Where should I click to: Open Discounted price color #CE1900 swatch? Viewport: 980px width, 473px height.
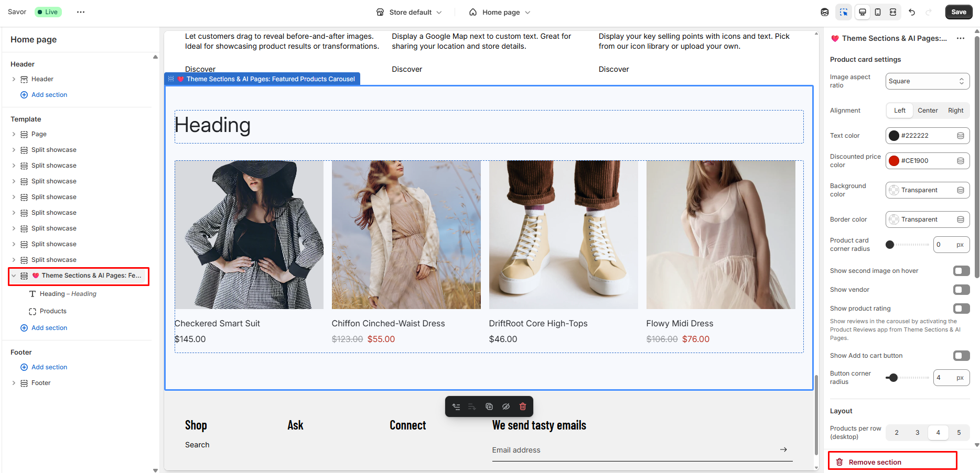[x=894, y=161]
